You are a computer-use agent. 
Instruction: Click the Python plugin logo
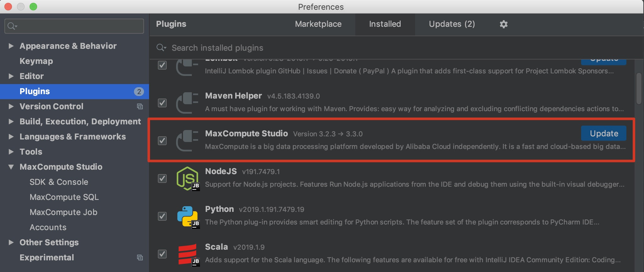click(187, 216)
